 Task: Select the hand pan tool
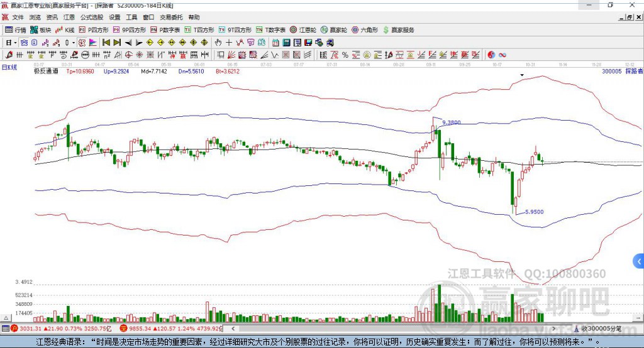(x=218, y=43)
